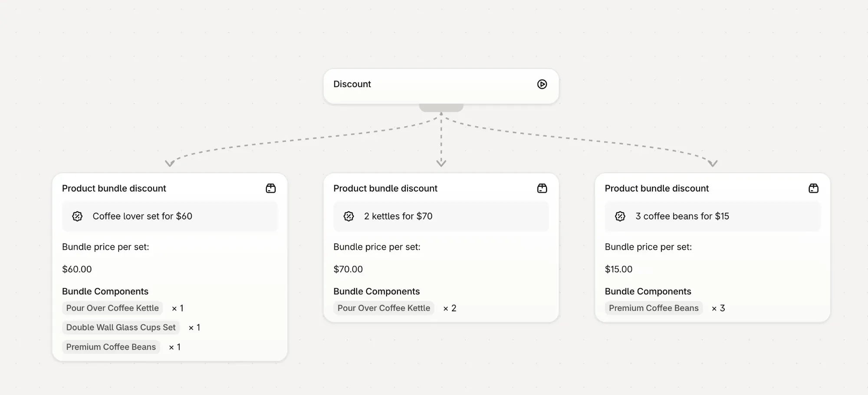Click 'Product bundle discount' title of $70 card
868x395 pixels.
[x=385, y=188]
